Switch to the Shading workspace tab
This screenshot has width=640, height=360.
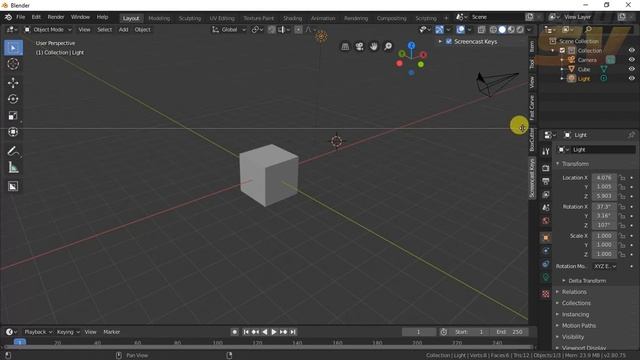click(293, 18)
